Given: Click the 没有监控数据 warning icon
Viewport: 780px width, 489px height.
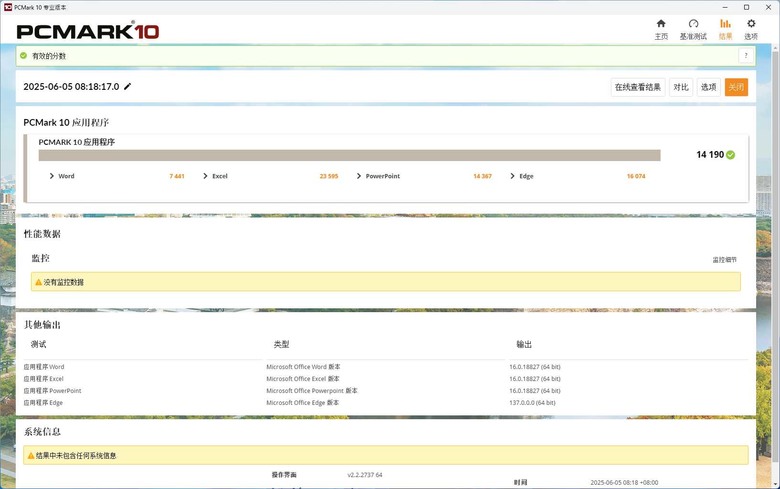Looking at the screenshot, I should (38, 282).
